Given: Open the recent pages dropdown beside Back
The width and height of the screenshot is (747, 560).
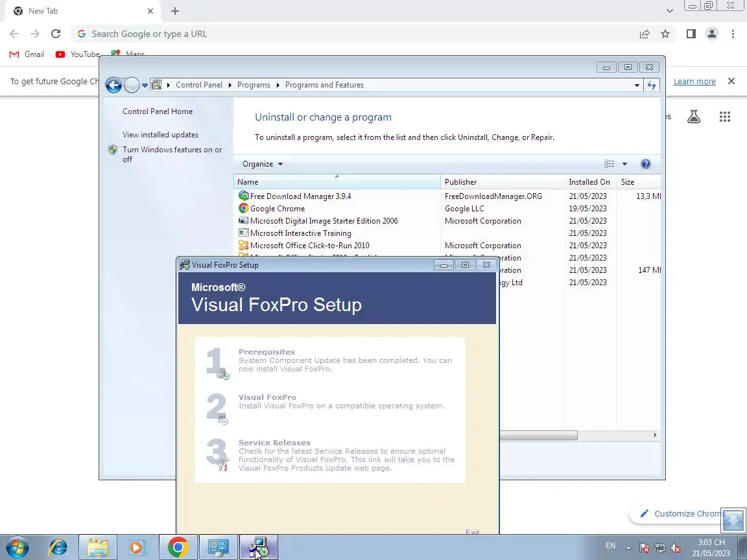Looking at the screenshot, I should click(x=145, y=86).
